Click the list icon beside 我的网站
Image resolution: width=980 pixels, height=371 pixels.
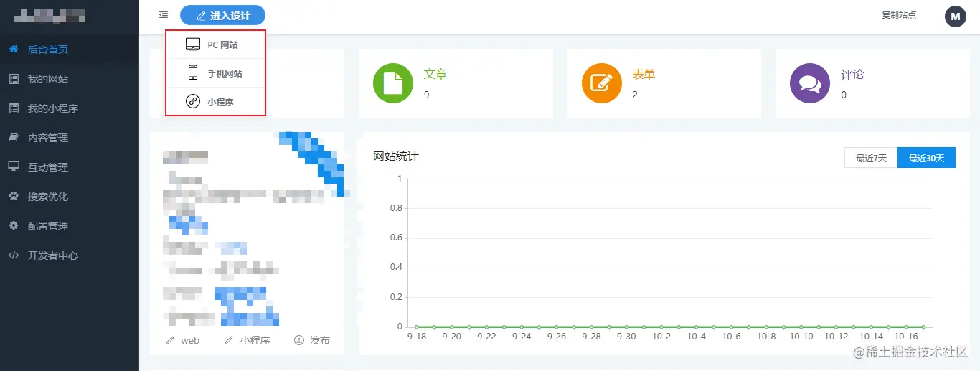(13, 79)
